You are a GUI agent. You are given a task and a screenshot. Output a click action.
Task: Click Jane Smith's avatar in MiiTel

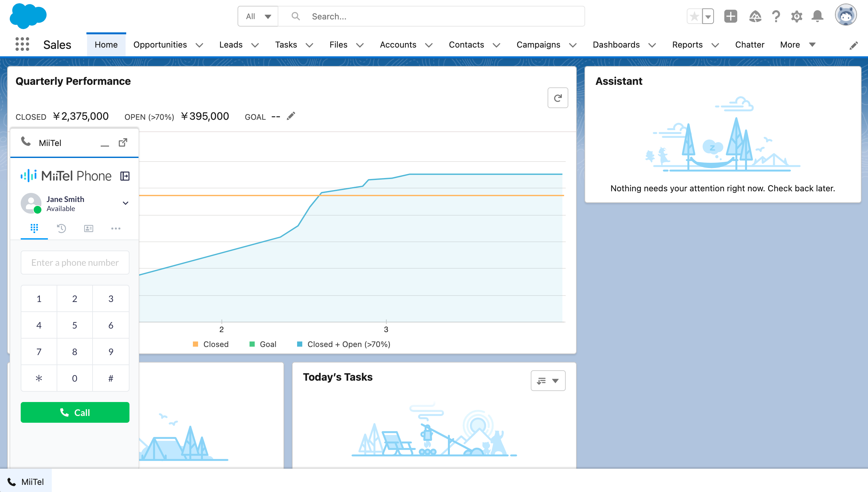(31, 203)
